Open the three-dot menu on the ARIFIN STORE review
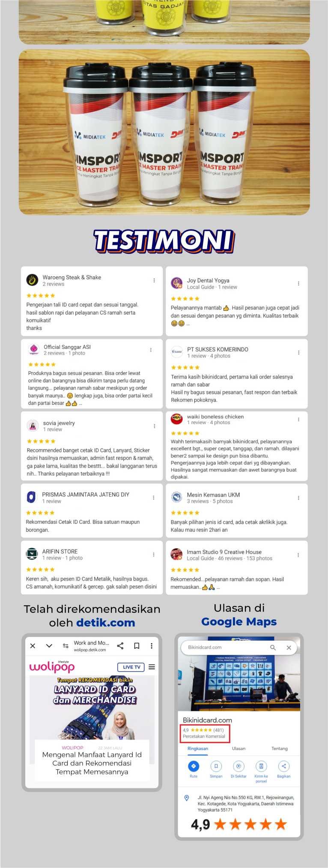328x868 pixels. (x=154, y=555)
